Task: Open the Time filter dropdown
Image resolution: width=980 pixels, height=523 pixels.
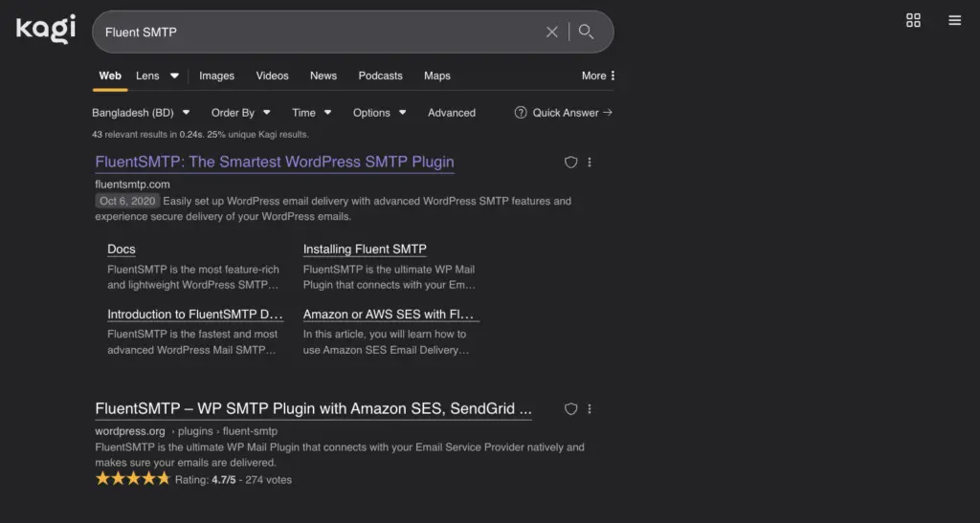Action: click(x=311, y=112)
